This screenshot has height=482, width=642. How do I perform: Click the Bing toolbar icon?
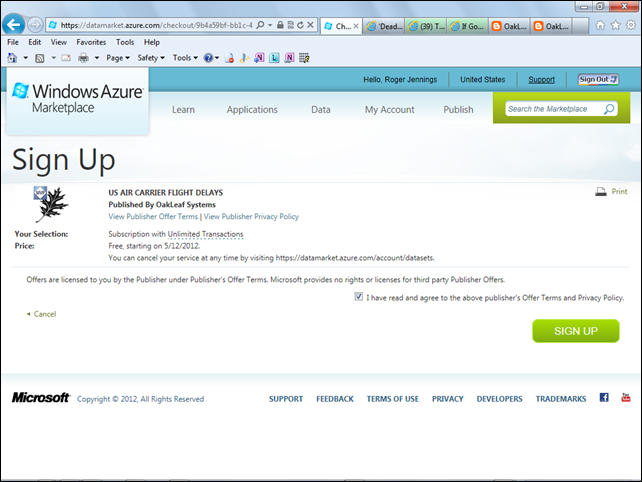tap(244, 58)
